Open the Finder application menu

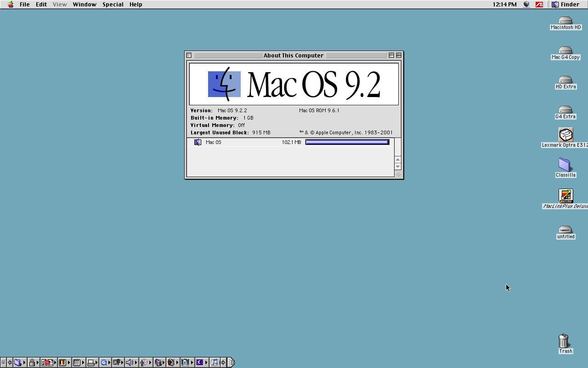pyautogui.click(x=565, y=4)
